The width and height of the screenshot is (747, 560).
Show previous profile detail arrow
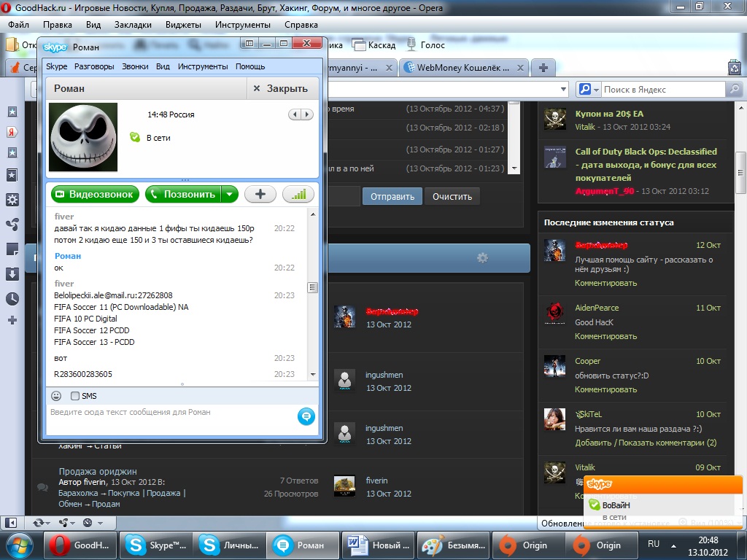tap(295, 114)
